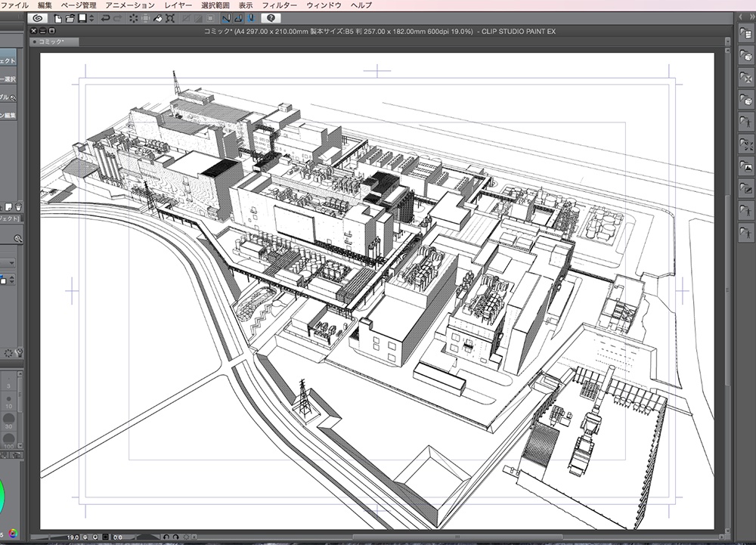Screen dimensions: 756x545
Task: Open the help question mark icon
Action: point(271,17)
